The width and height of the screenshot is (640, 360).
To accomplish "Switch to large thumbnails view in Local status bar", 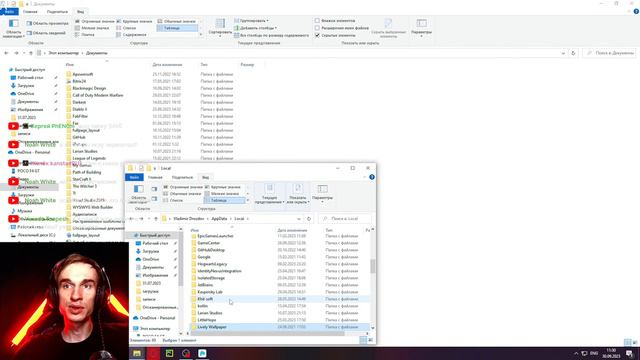I will coord(371,340).
